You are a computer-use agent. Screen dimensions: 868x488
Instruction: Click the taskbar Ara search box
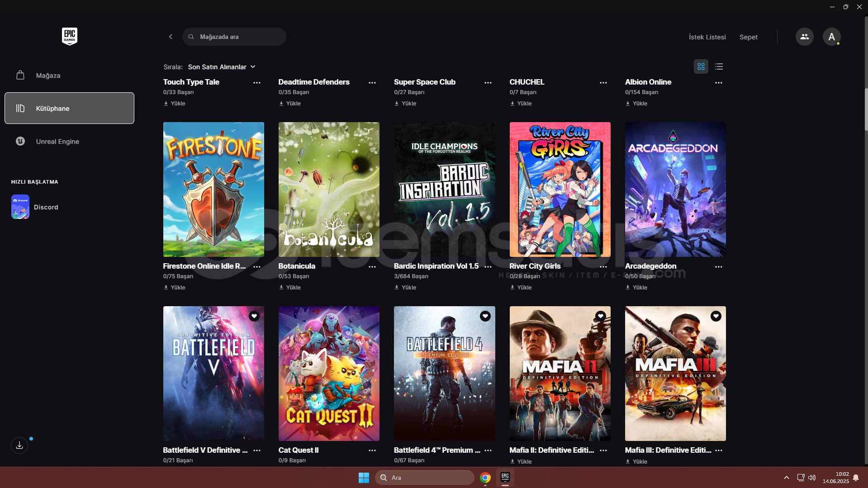(424, 478)
